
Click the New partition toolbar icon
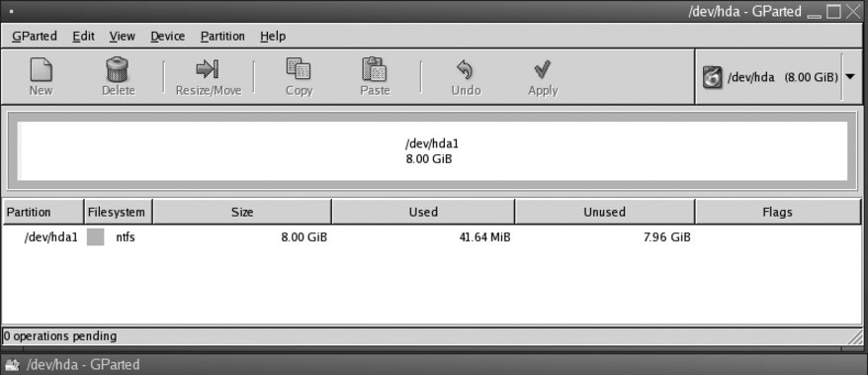41,70
